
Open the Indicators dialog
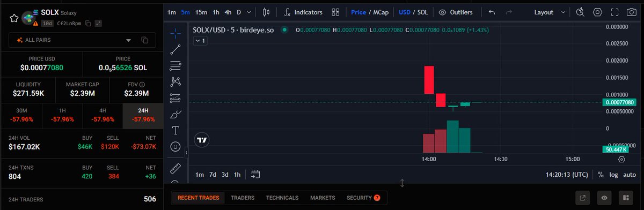coord(303,12)
